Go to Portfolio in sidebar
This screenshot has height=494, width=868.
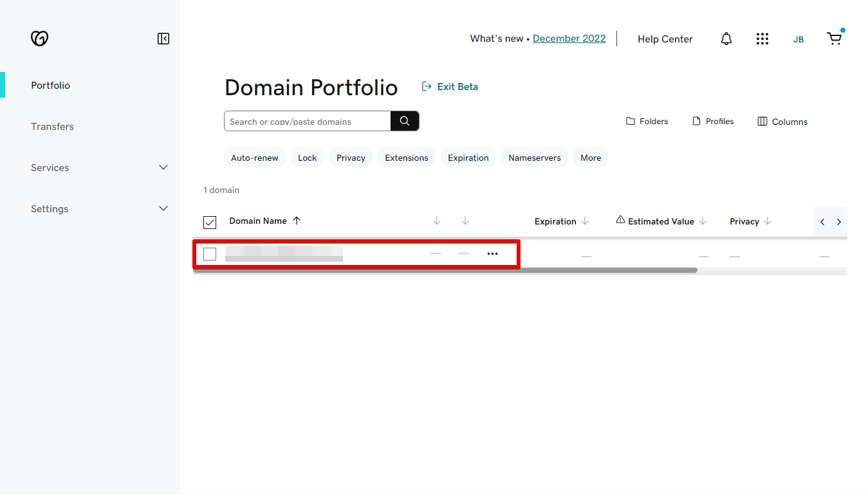click(x=51, y=86)
